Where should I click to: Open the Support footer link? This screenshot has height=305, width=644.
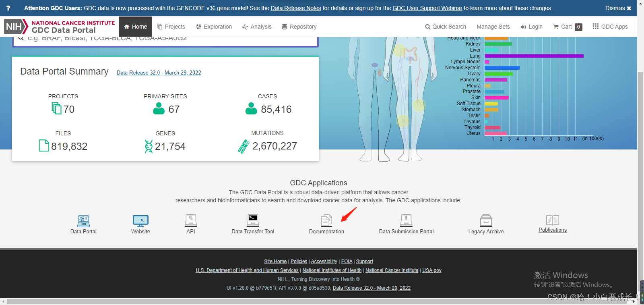pyautogui.click(x=365, y=261)
